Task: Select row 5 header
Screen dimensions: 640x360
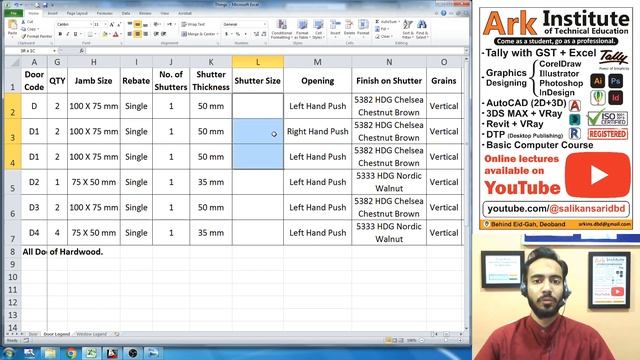Action: (13, 182)
